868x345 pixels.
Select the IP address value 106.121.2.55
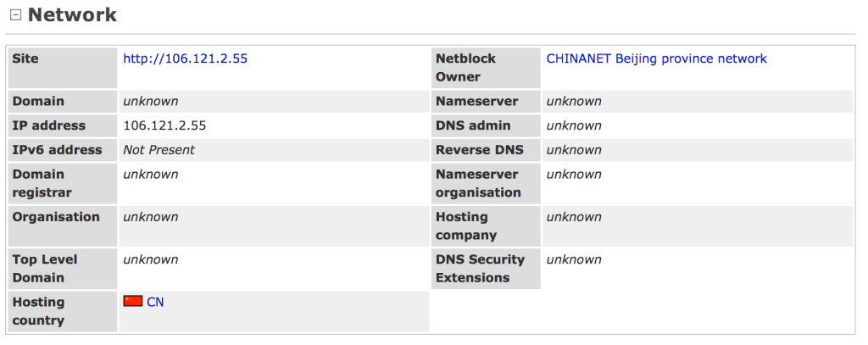tap(164, 125)
